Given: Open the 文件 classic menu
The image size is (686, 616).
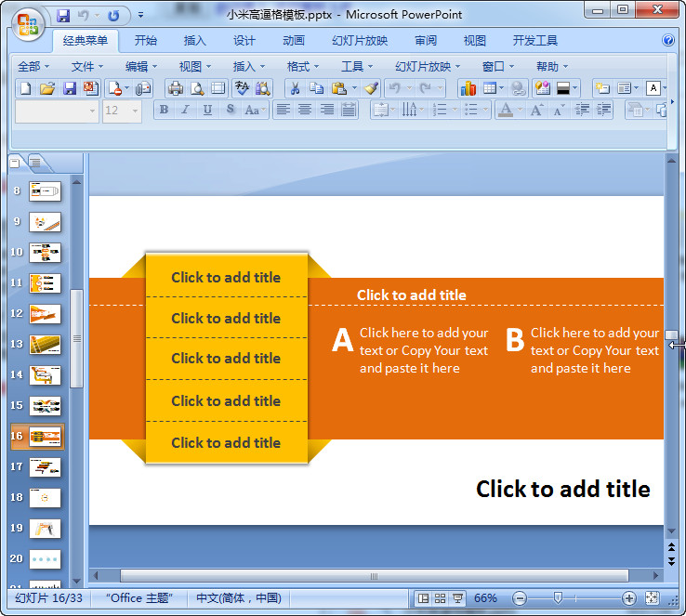Looking at the screenshot, I should pyautogui.click(x=87, y=67).
